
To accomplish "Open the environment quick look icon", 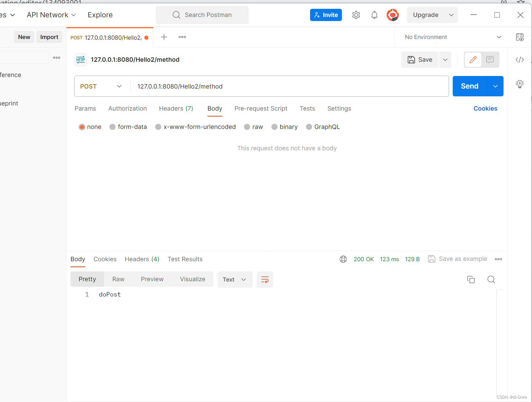I will [519, 37].
